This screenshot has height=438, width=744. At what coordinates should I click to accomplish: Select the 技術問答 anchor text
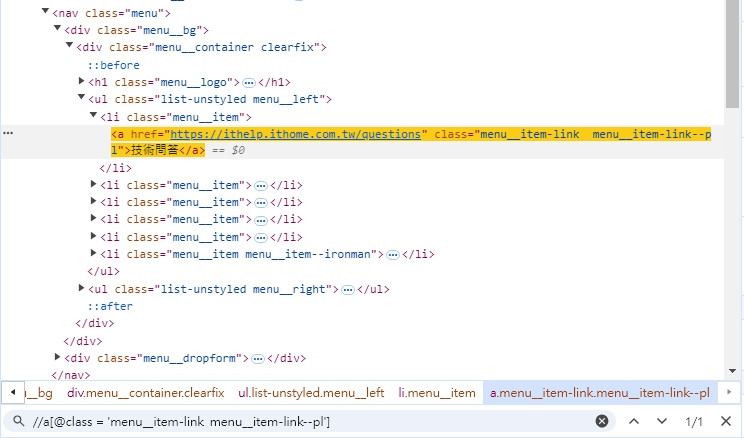155,150
